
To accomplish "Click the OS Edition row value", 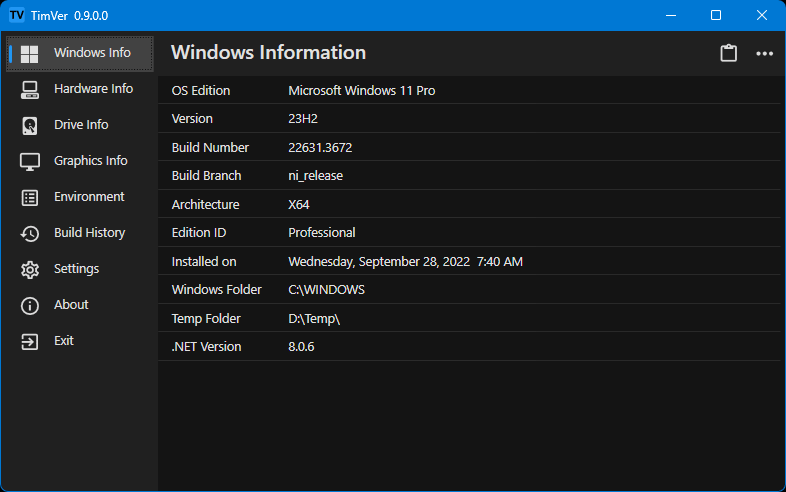I will click(361, 91).
